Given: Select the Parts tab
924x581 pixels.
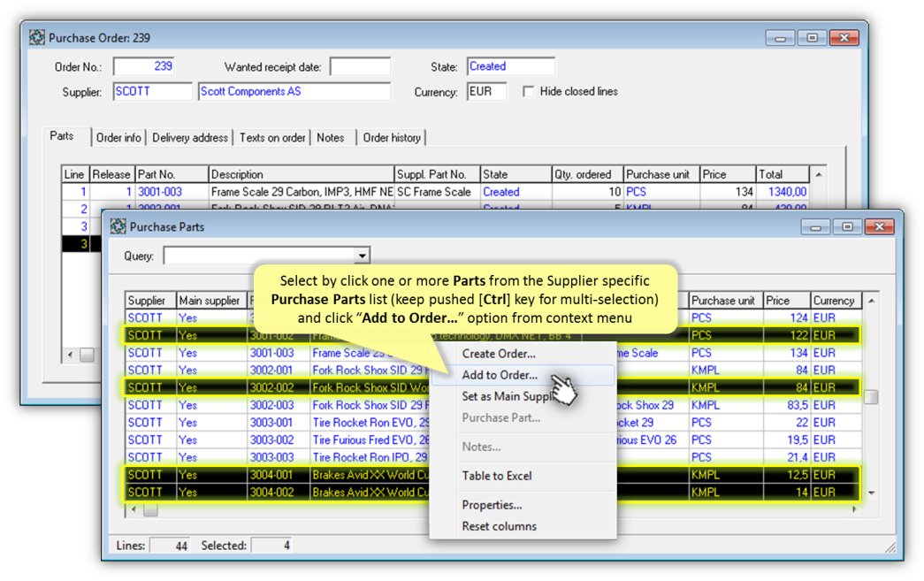Looking at the screenshot, I should [62, 136].
